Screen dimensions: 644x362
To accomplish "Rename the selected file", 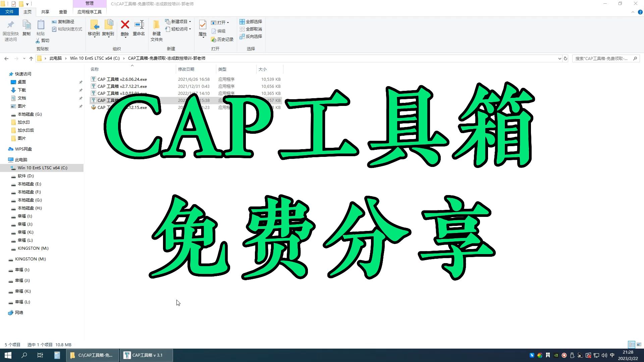I will pos(139,30).
